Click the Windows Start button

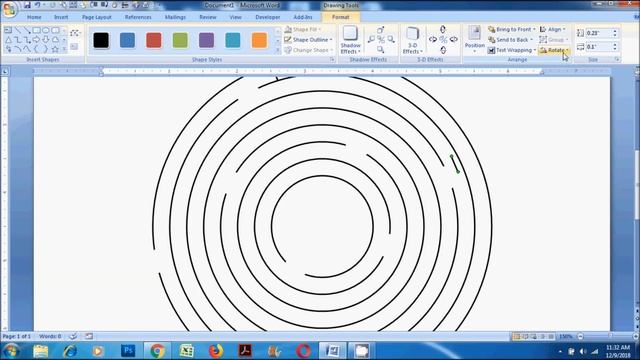[x=11, y=351]
